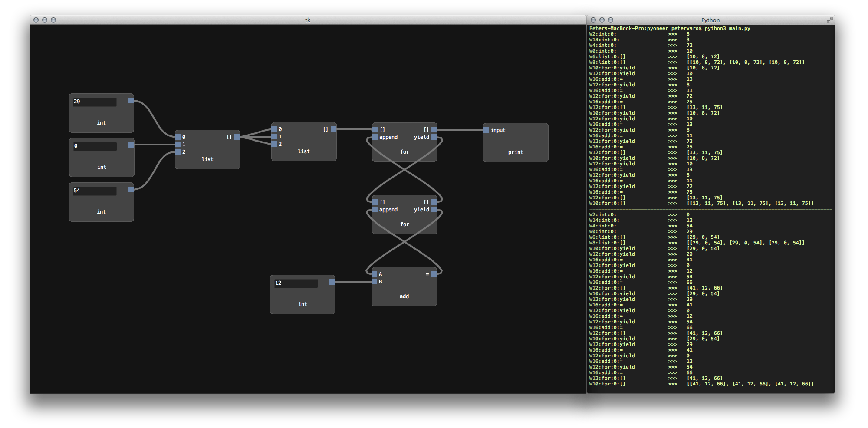Minimize the Python terminal window
The height and width of the screenshot is (428, 868).
pos(602,20)
